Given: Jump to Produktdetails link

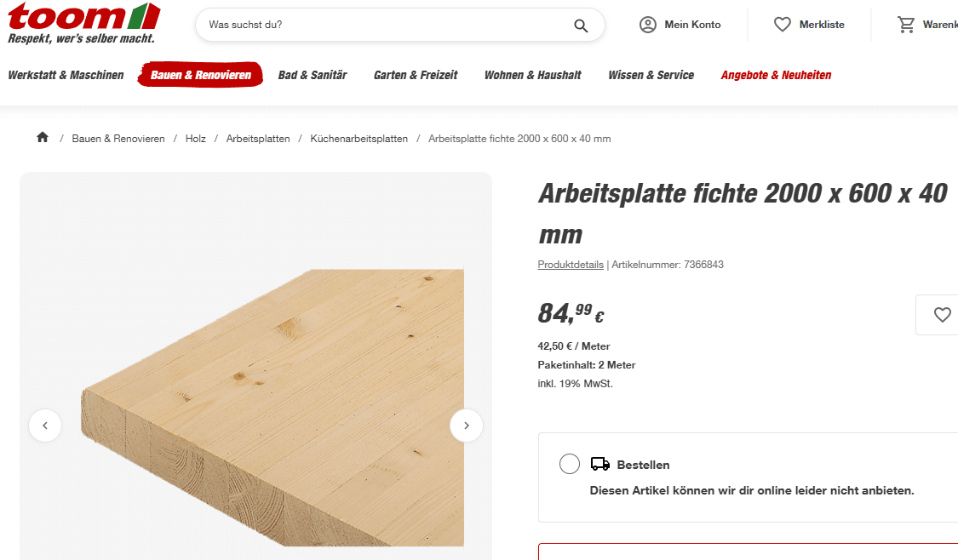Looking at the screenshot, I should pos(571,265).
